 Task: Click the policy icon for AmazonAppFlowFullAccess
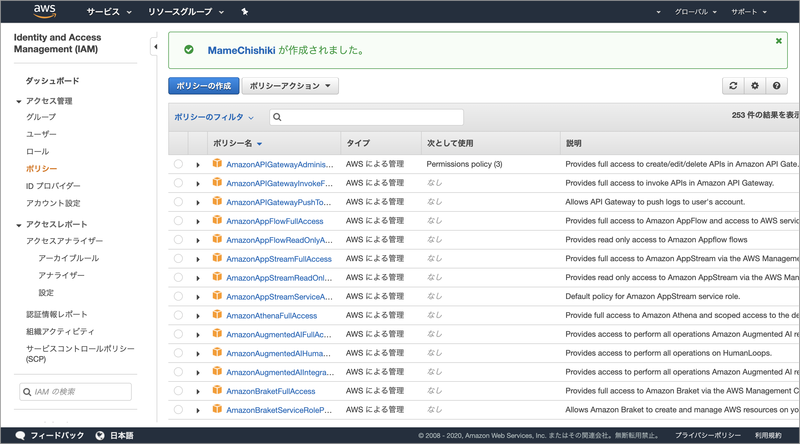(x=217, y=220)
